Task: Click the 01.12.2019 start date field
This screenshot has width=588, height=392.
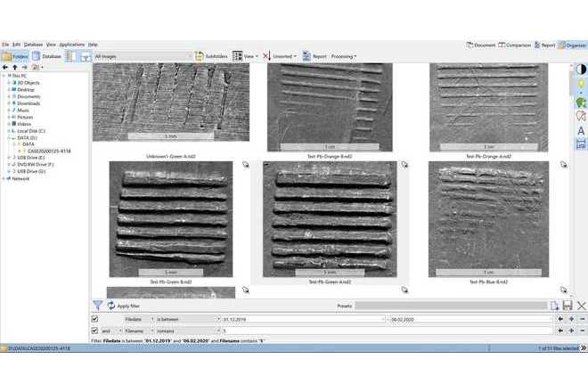Action: click(x=304, y=319)
